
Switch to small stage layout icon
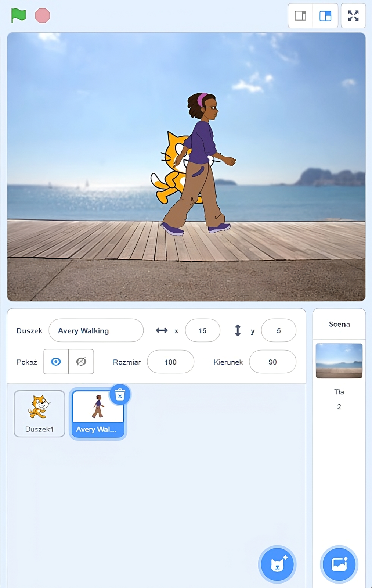point(300,16)
